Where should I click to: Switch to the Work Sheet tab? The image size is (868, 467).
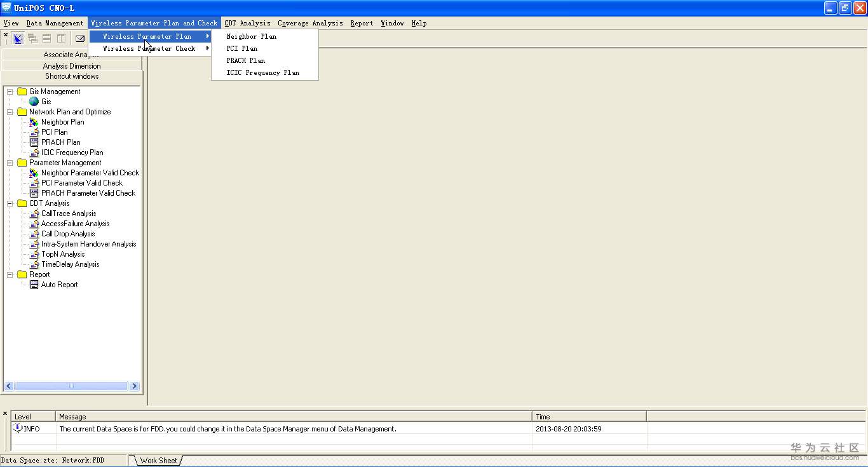(x=158, y=461)
